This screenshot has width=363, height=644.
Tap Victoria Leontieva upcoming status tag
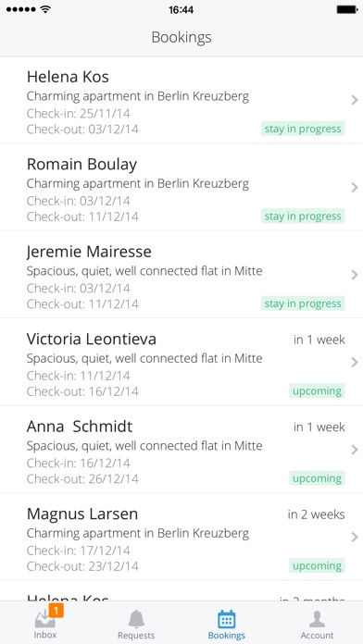click(317, 391)
